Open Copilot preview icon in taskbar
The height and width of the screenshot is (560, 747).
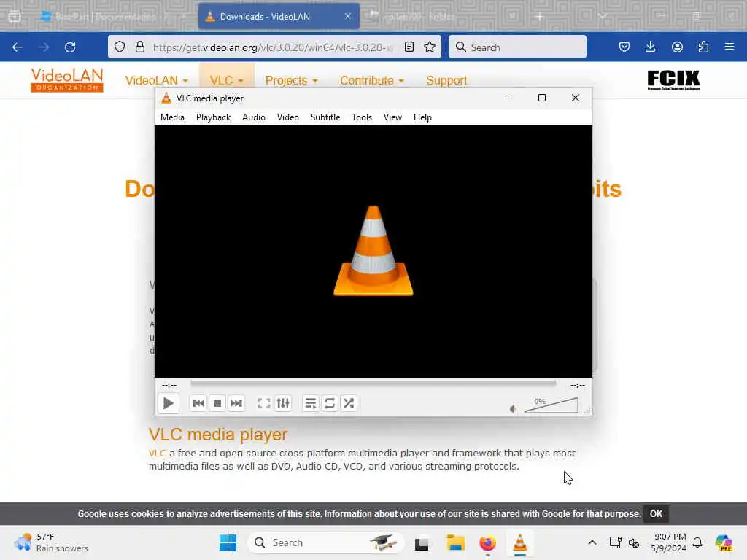click(724, 542)
